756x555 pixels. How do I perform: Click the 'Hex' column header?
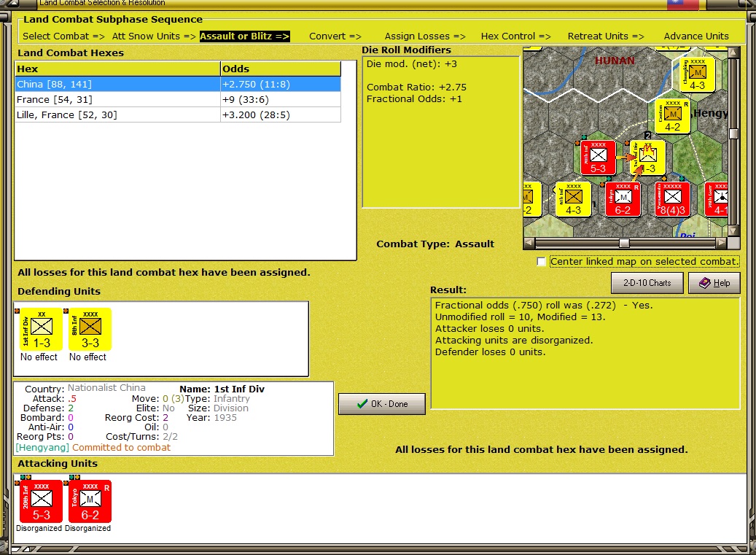(x=117, y=69)
